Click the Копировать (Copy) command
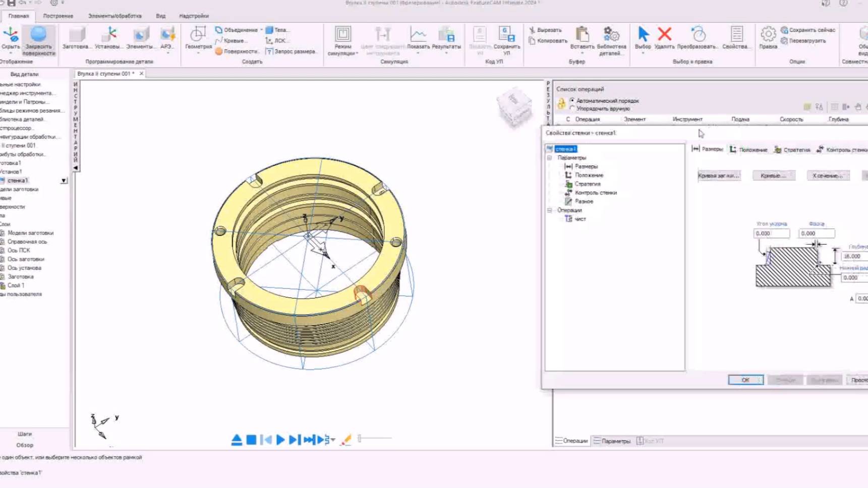The image size is (868, 488). tap(548, 40)
